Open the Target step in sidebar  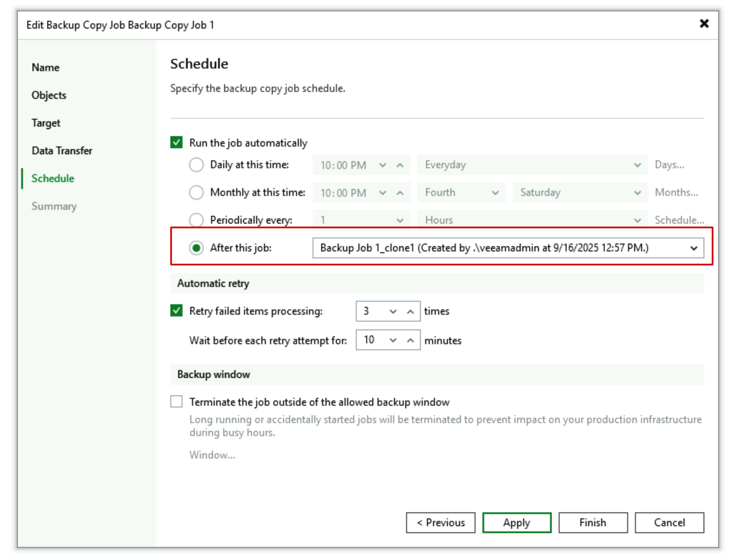(46, 123)
